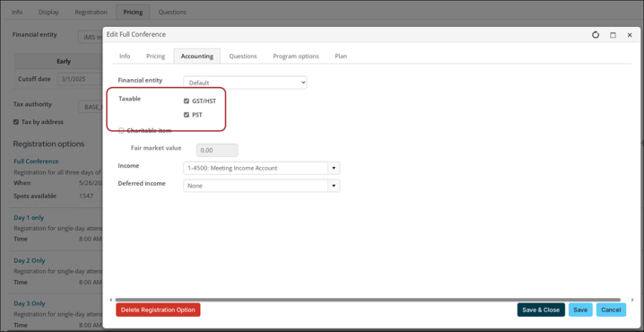Expand the Deferred income dropdown arrow
The height and width of the screenshot is (332, 644).
tap(334, 186)
